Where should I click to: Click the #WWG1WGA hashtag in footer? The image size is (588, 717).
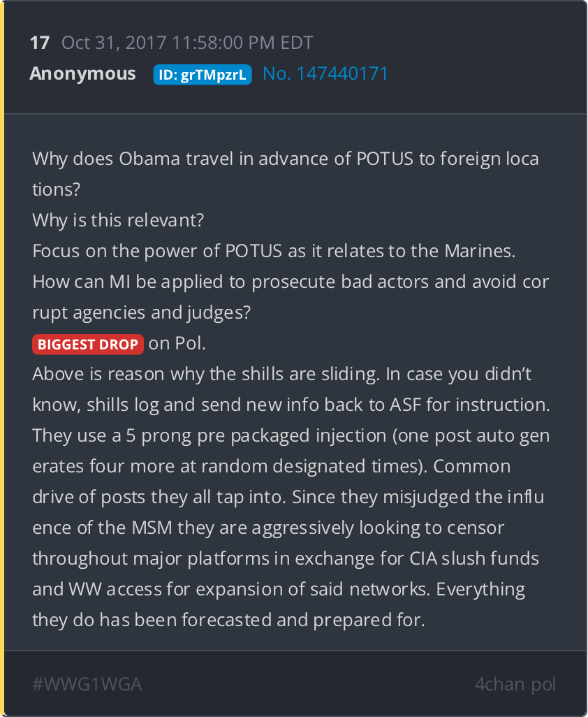point(87,685)
